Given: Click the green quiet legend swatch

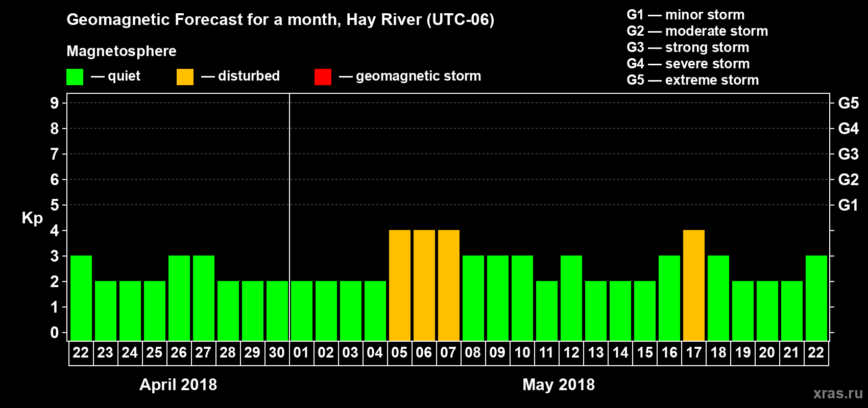Looking at the screenshot, I should [x=75, y=77].
